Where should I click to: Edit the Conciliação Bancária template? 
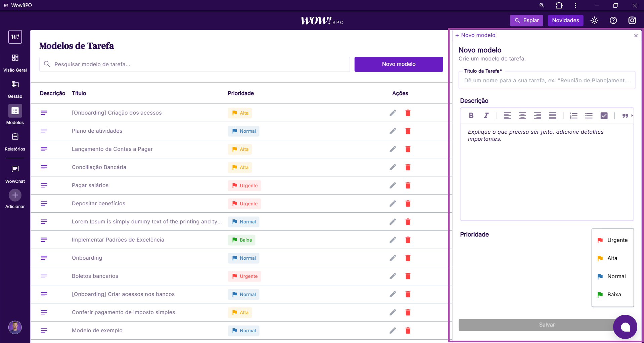[393, 167]
